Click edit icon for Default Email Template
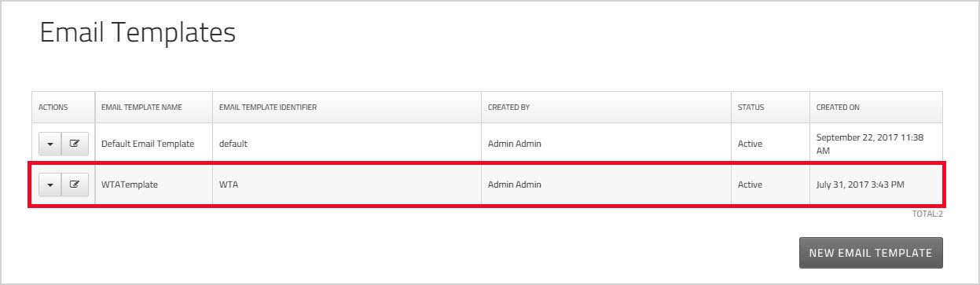 [75, 144]
